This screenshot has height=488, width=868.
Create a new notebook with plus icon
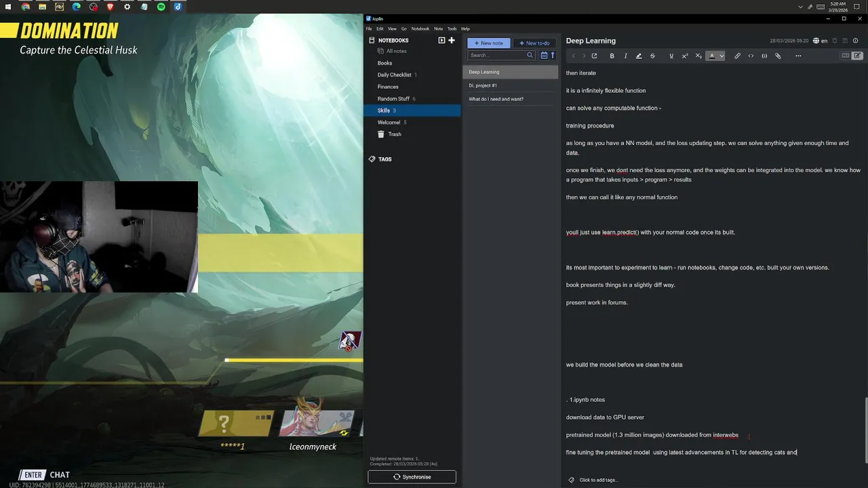(452, 40)
